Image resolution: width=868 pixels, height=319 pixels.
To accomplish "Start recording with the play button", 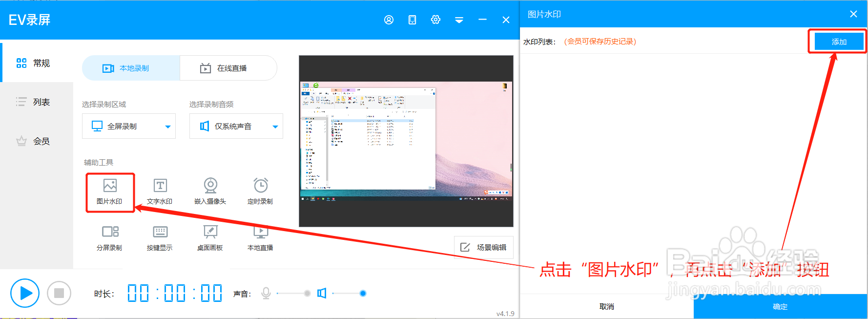I will click(x=25, y=293).
